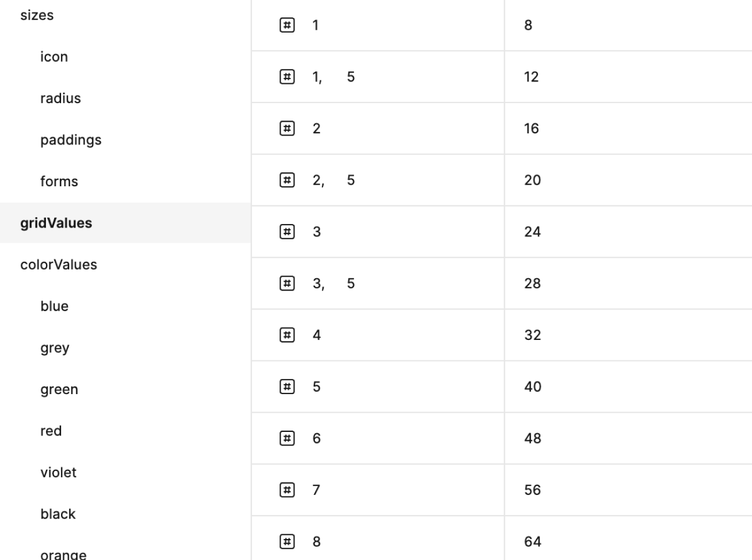Click the value cell containing 40
752x560 pixels.
(533, 387)
